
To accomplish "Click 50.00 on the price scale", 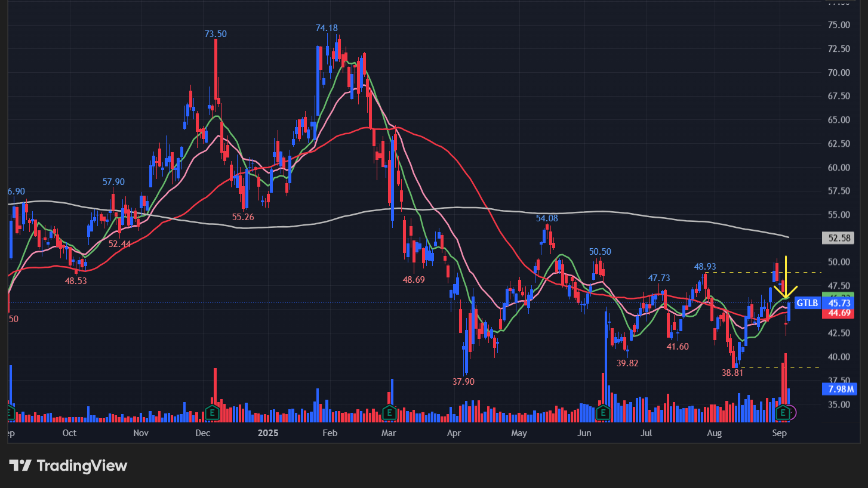I will (x=839, y=262).
